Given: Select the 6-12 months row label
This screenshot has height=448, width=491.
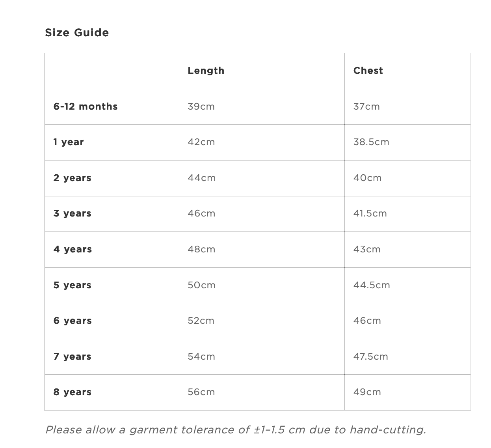Looking at the screenshot, I should 86,106.
